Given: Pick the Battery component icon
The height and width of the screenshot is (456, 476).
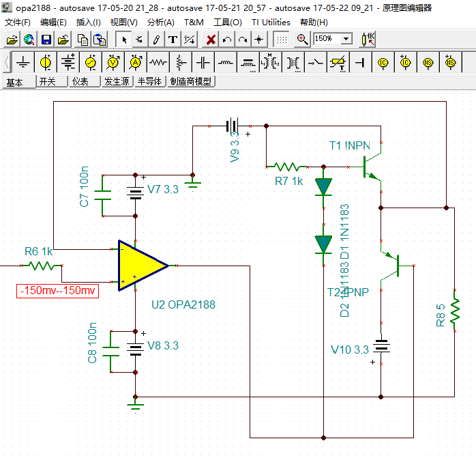Looking at the screenshot, I should [68, 63].
